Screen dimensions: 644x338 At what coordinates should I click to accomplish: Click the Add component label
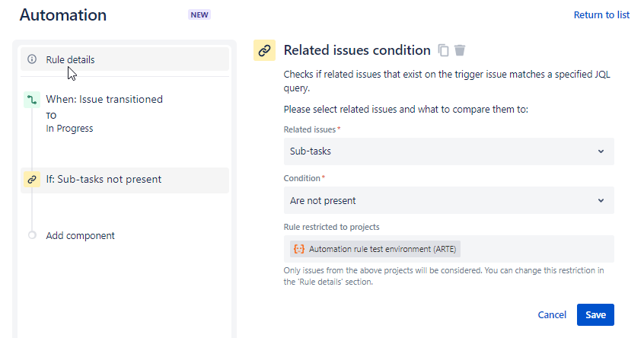pyautogui.click(x=80, y=236)
